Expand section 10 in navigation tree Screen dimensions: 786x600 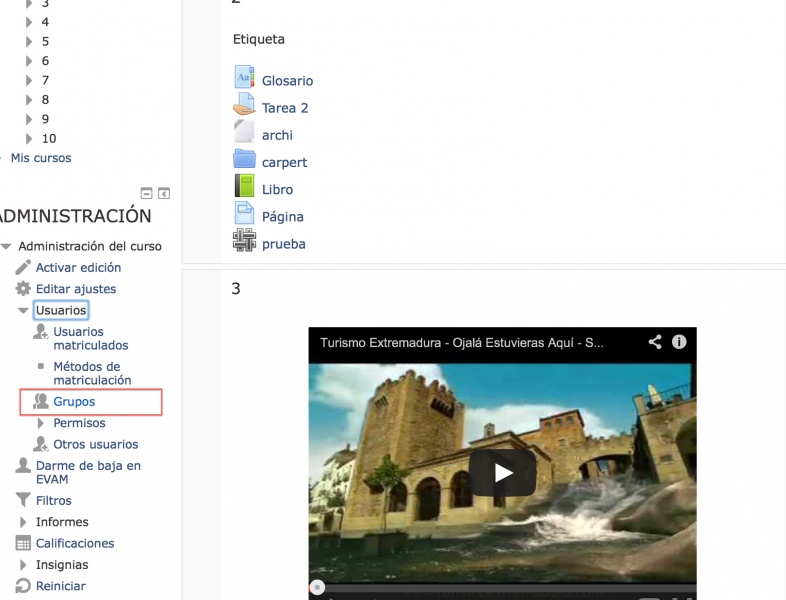point(30,139)
